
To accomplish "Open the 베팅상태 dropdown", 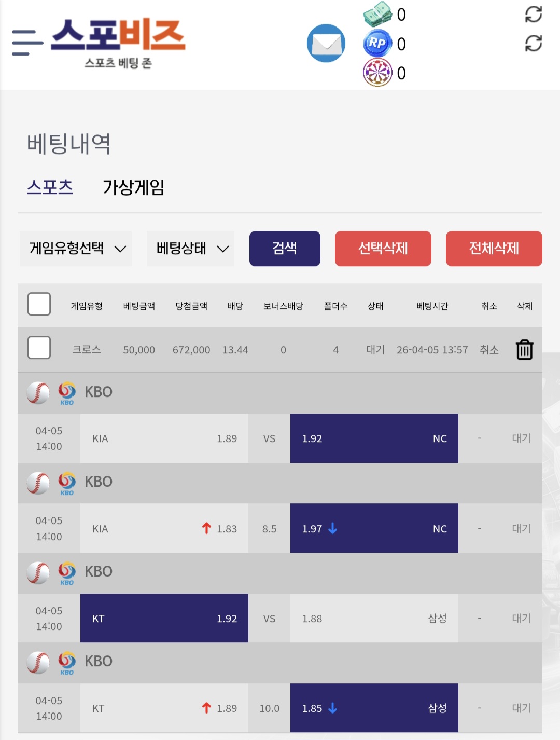I will pyautogui.click(x=191, y=249).
